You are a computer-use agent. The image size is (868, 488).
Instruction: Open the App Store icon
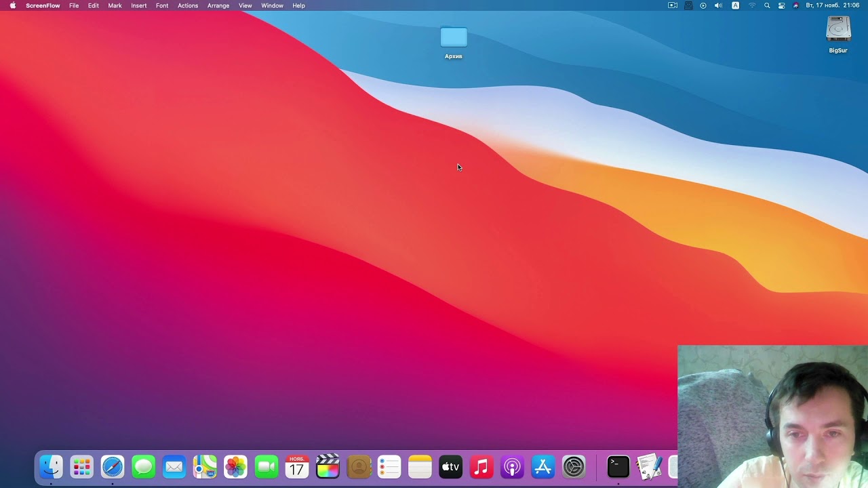coord(543,466)
